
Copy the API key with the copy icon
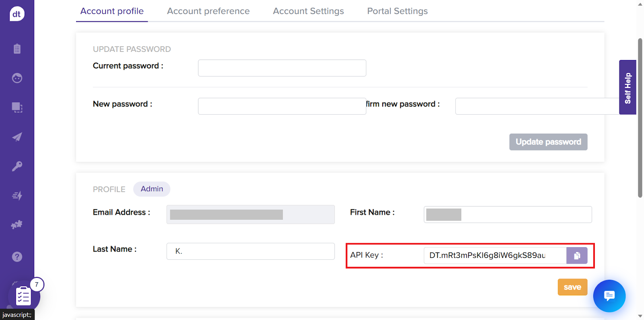577,256
